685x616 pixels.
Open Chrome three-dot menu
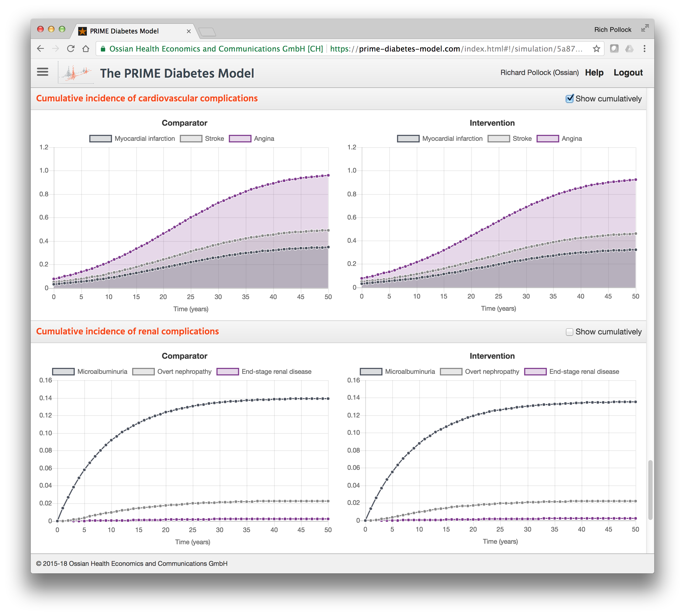point(644,49)
